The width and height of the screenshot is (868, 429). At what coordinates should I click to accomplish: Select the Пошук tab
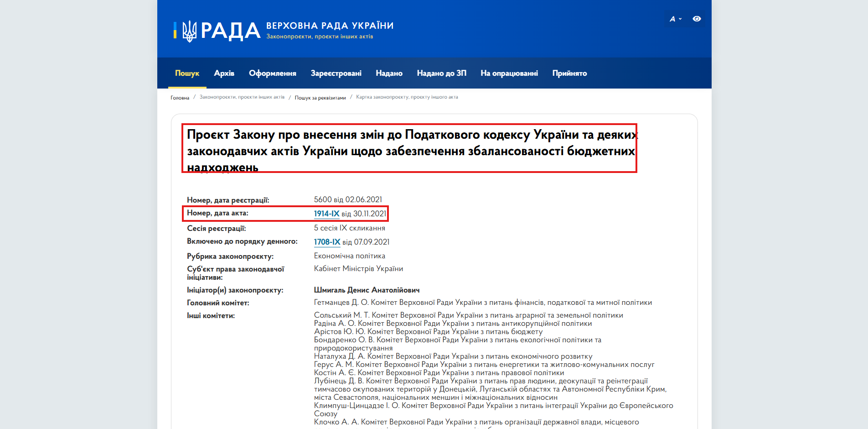[187, 73]
